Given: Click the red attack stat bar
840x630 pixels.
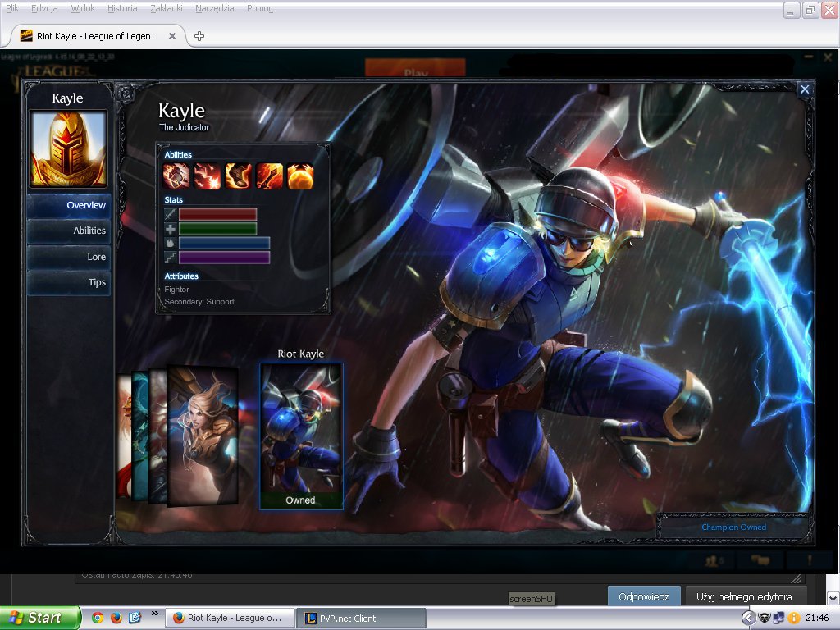Looking at the screenshot, I should (x=217, y=214).
